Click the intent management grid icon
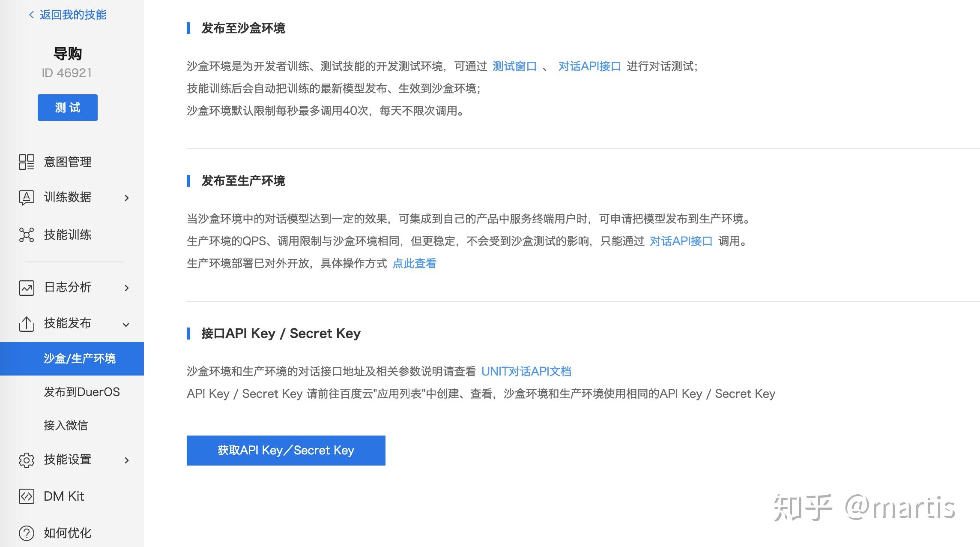 pyautogui.click(x=26, y=162)
